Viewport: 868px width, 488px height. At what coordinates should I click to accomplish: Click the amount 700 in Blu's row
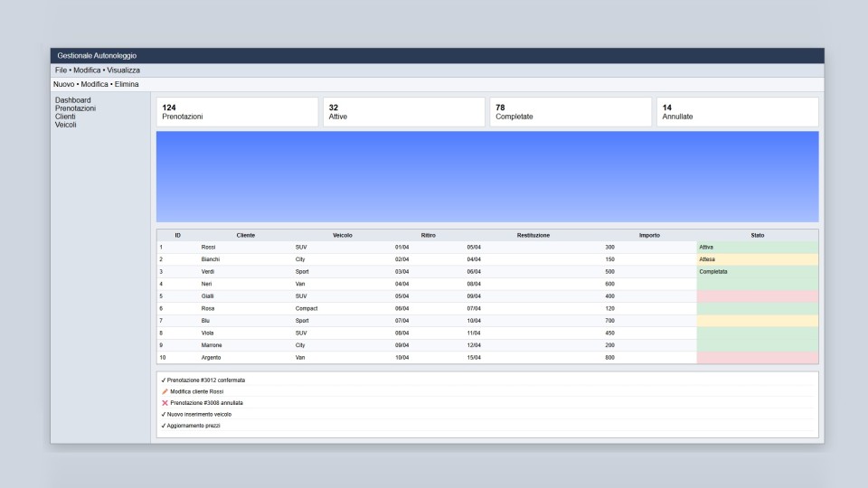pyautogui.click(x=609, y=321)
